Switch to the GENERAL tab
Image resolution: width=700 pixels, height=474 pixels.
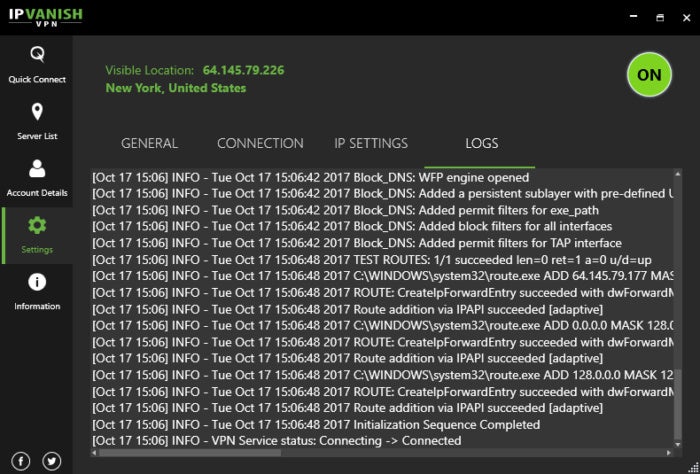(x=150, y=143)
